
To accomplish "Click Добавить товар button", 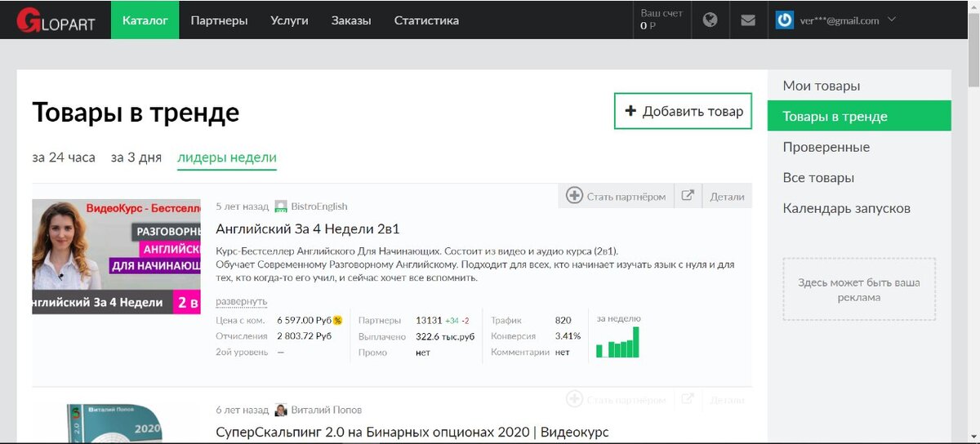I will tap(683, 111).
